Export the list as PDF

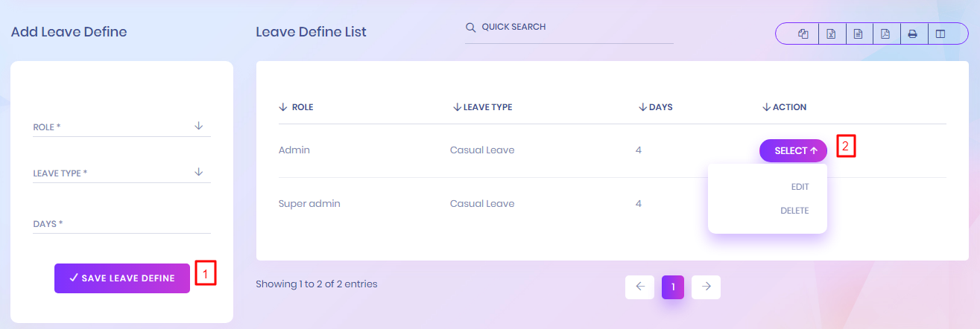pos(885,33)
